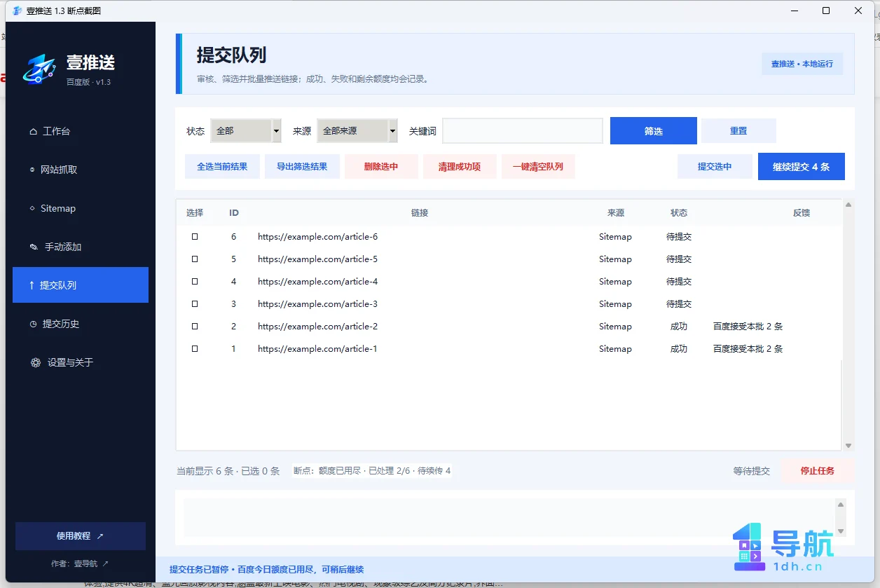Click the diamond icon beside Sitemap
880x588 pixels.
pyautogui.click(x=32, y=208)
